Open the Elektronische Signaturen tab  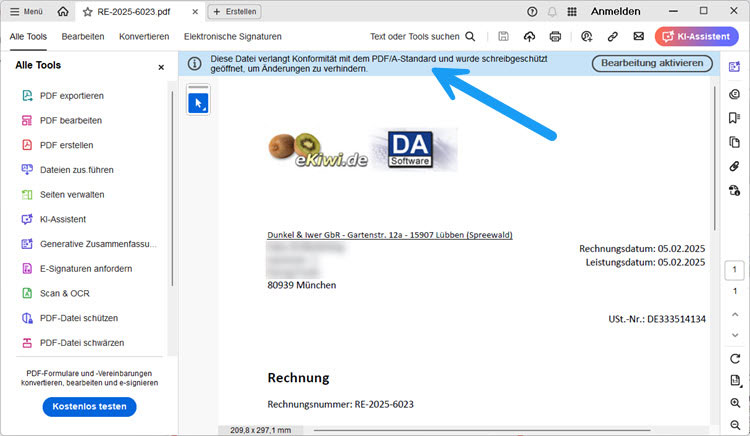pyautogui.click(x=232, y=37)
